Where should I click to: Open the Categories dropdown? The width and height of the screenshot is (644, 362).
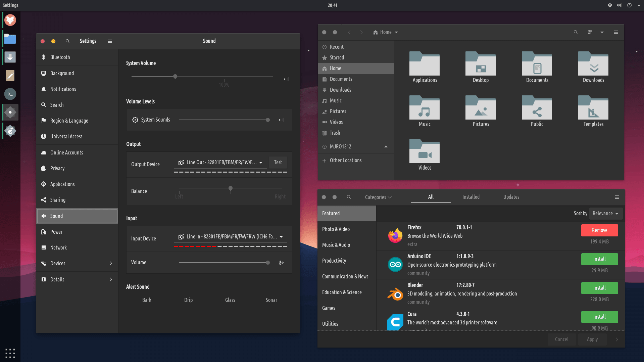[x=378, y=197]
